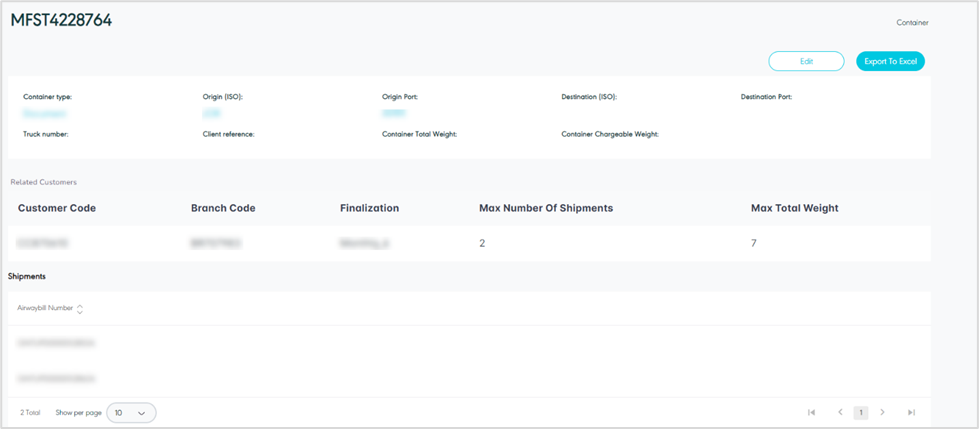Export the container to Excel
The width and height of the screenshot is (979, 429).
pos(890,61)
